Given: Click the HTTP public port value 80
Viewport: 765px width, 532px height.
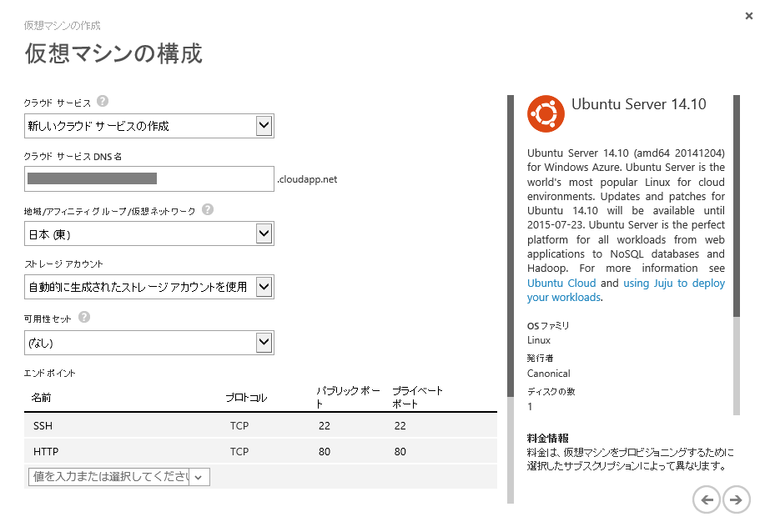Looking at the screenshot, I should 325,452.
